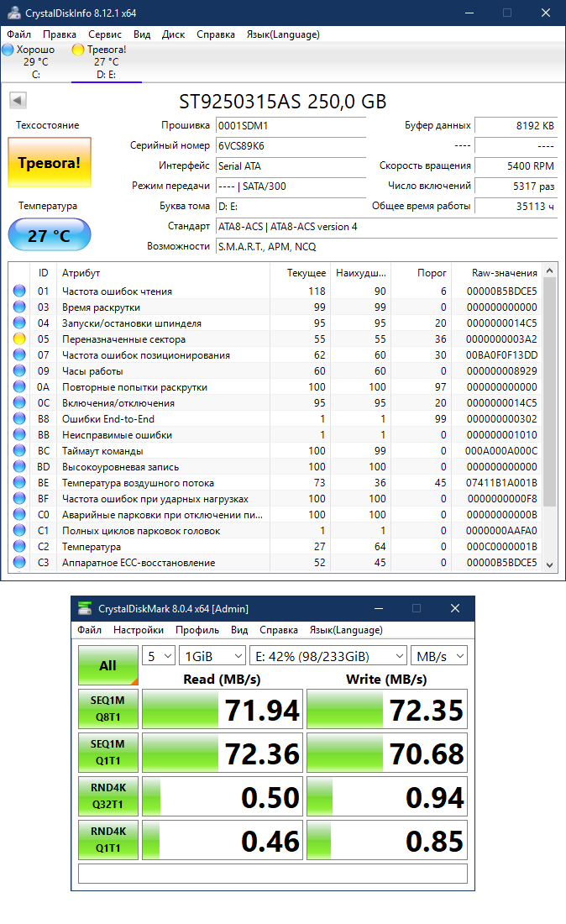Image resolution: width=566 pixels, height=924 pixels.
Task: Expand the drive selector E: 42% dropdown
Action: pos(328,655)
